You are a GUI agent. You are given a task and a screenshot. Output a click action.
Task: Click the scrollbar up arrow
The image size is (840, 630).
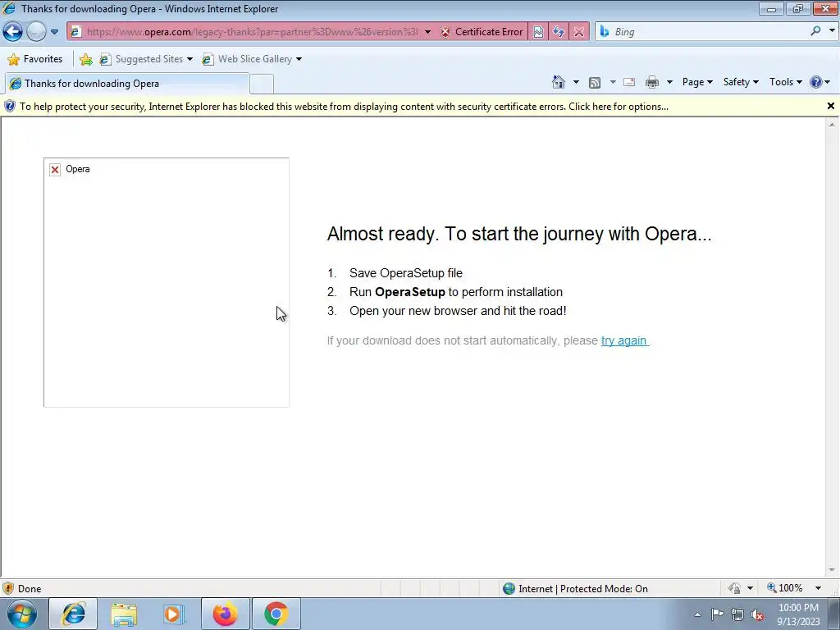tap(832, 125)
